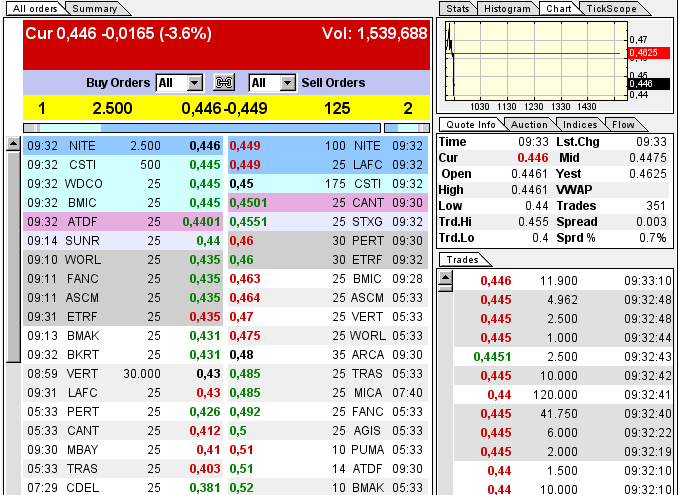Click the intraday price chart
678x495 pixels.
(536, 61)
